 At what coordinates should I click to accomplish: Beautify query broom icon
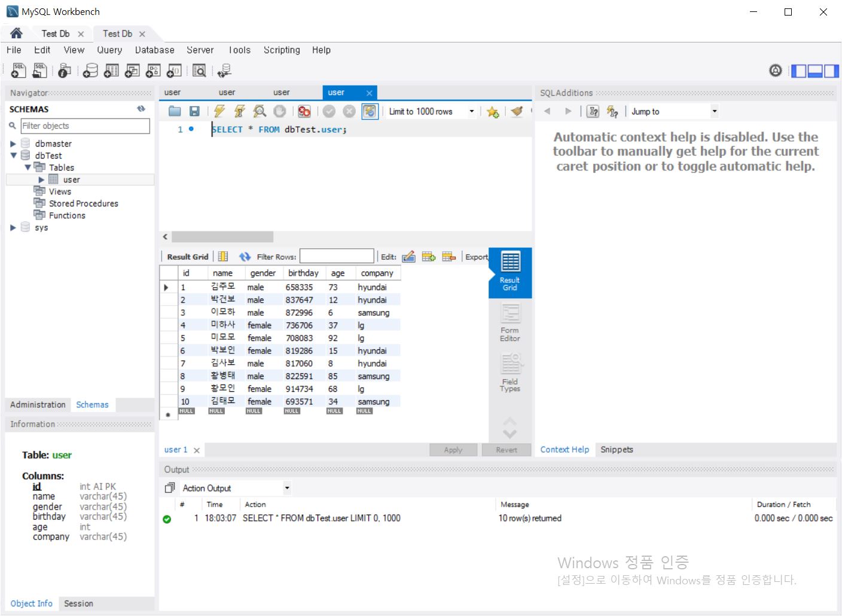coord(517,111)
